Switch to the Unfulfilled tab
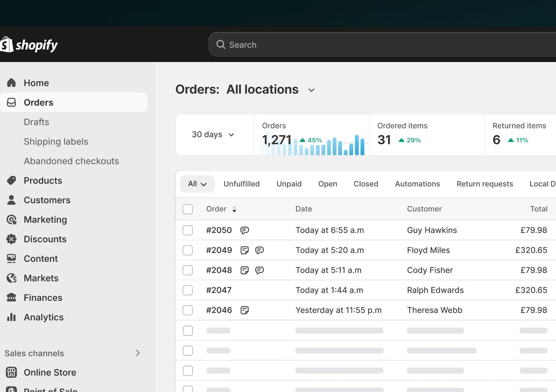 [242, 183]
